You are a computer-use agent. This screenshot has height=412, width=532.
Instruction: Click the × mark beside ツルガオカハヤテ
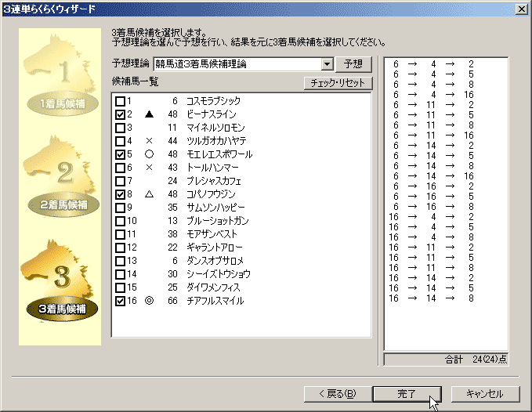149,141
